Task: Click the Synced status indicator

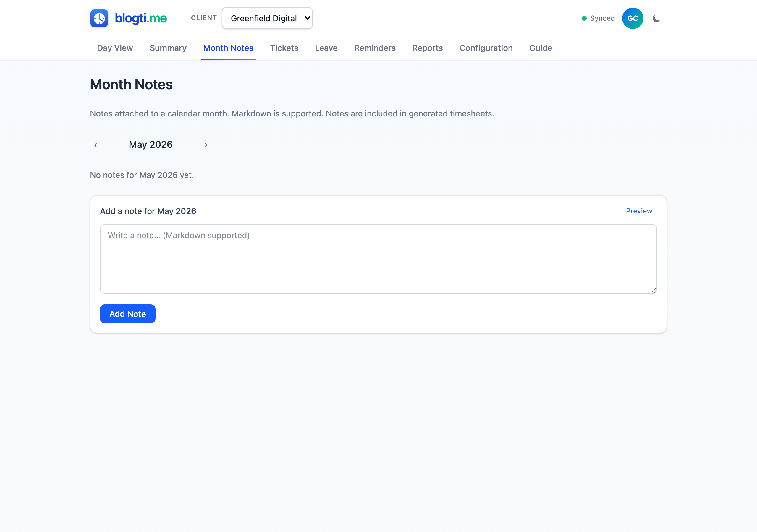Action: (x=598, y=18)
